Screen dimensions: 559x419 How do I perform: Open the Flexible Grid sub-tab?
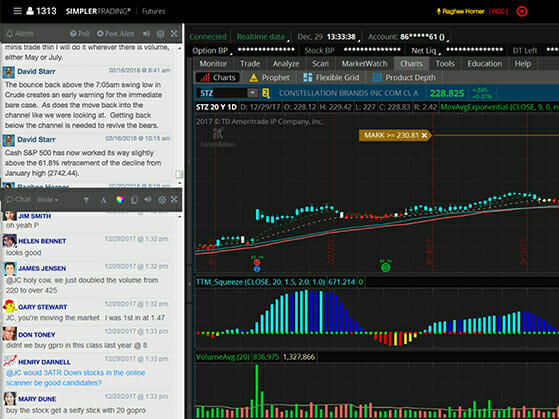[x=331, y=77]
